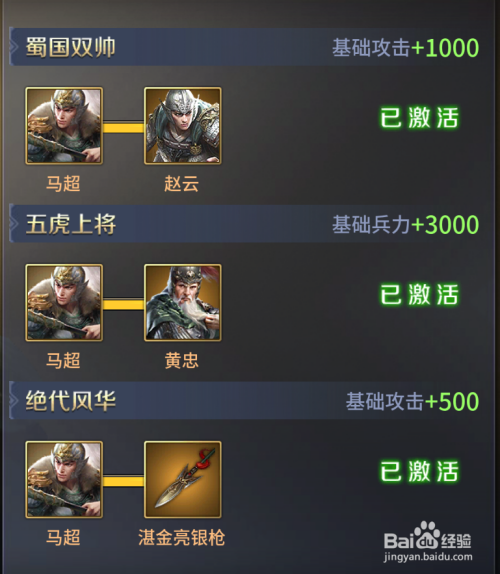
Task: Select the 赵云 hero portrait
Action: point(183,126)
